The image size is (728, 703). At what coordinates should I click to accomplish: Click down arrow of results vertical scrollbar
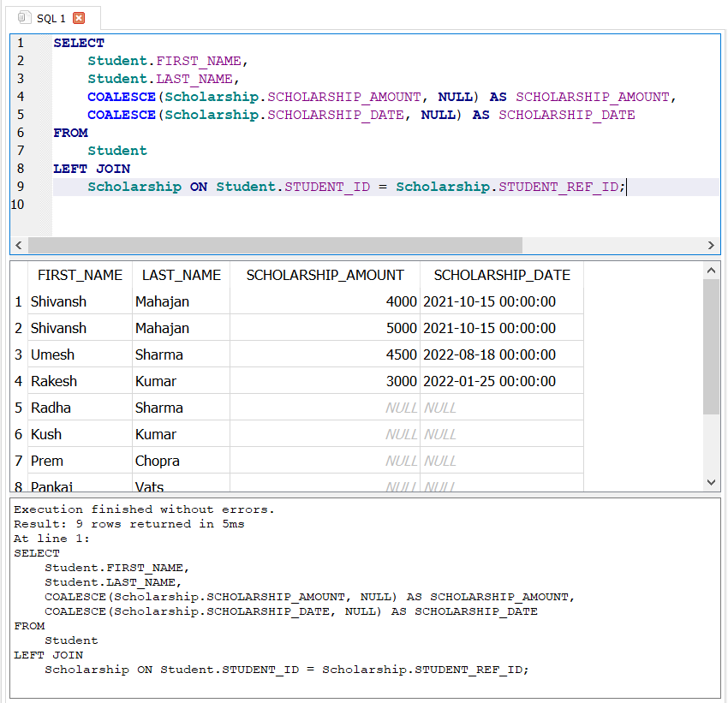point(711,483)
